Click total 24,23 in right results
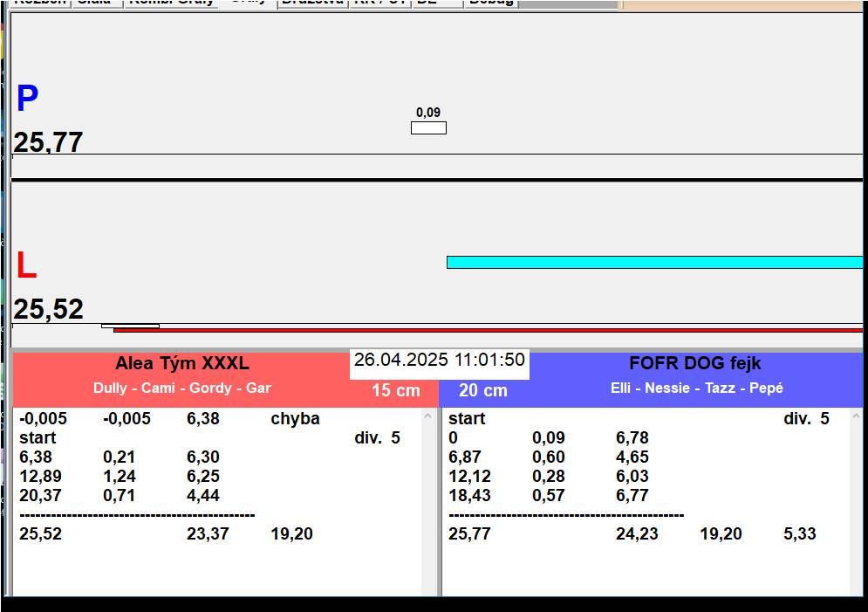 637,533
